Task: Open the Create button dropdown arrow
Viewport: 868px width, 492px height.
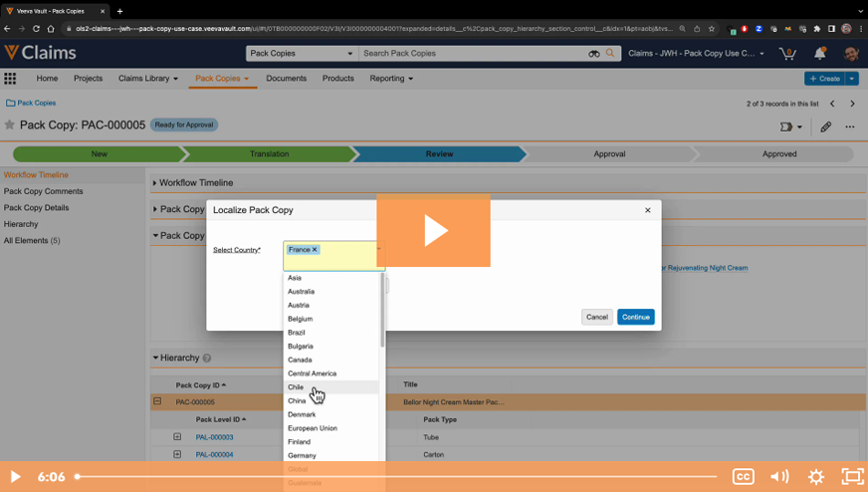Action: tap(852, 79)
